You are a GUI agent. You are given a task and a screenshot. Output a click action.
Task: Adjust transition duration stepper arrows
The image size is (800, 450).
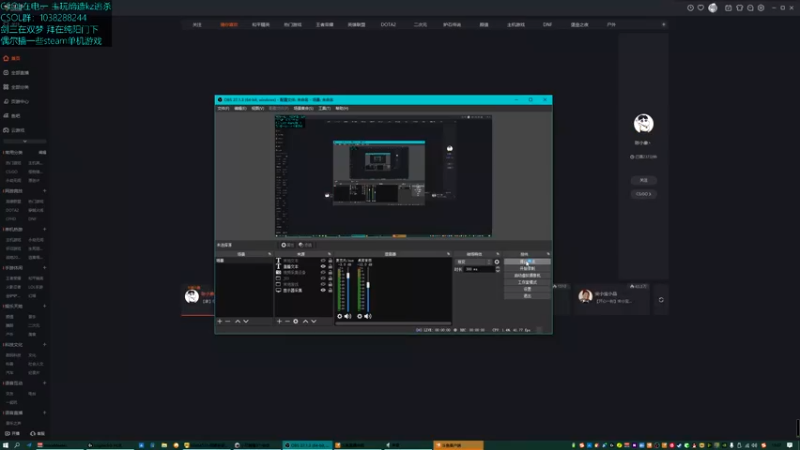497,269
